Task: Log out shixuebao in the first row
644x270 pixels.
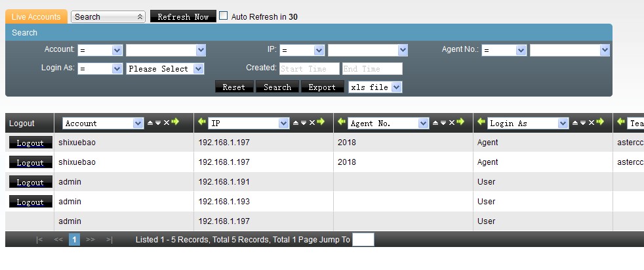Action: 30,143
